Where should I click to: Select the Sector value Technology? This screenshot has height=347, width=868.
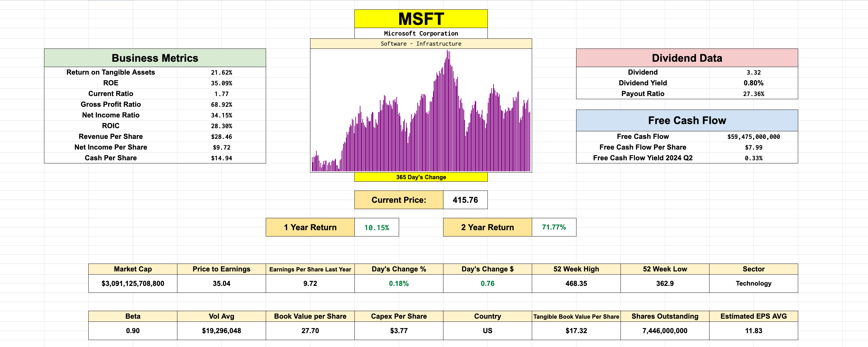tap(754, 284)
